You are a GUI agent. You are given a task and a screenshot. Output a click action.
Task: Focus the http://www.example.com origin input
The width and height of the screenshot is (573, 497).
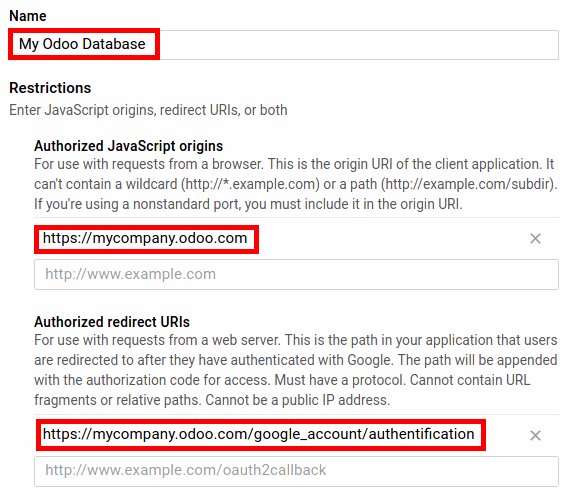click(x=296, y=274)
